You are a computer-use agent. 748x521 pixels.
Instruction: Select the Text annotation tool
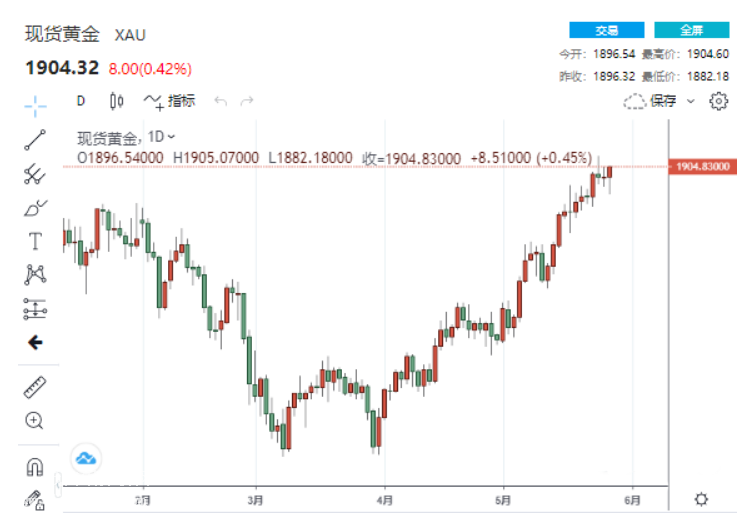(35, 241)
